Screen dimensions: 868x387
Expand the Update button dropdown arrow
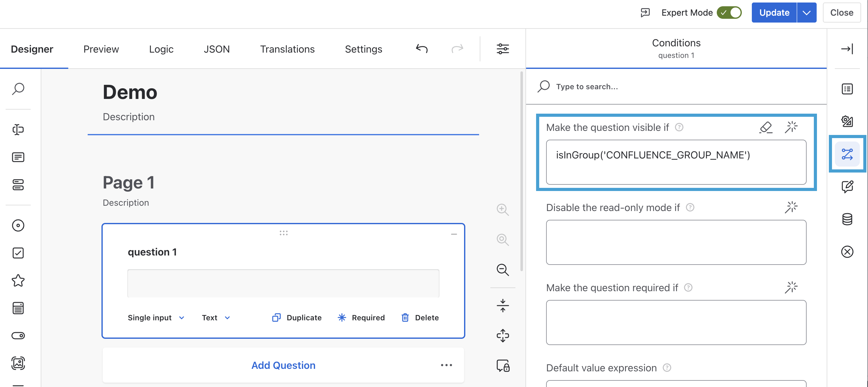click(x=806, y=13)
